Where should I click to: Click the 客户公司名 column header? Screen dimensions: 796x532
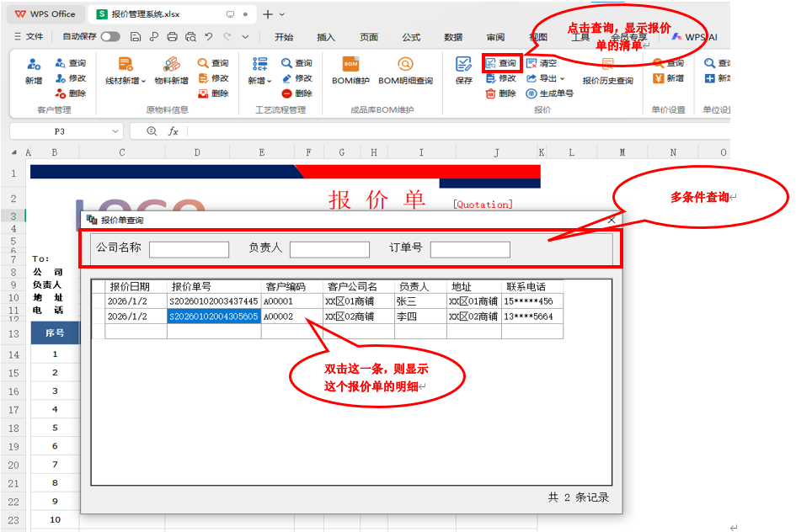(358, 286)
